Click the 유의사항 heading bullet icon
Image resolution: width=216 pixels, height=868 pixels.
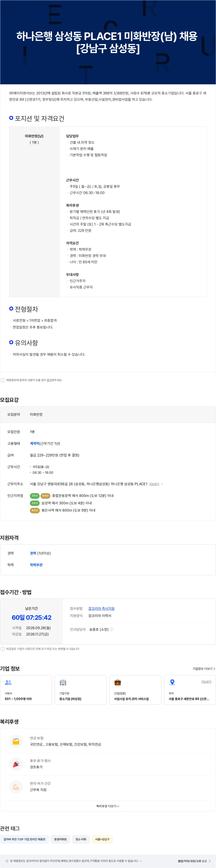coord(11,342)
